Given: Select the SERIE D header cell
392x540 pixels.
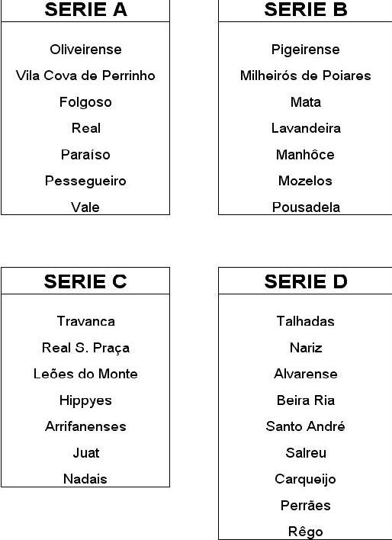Looking at the screenshot, I should tap(306, 281).
